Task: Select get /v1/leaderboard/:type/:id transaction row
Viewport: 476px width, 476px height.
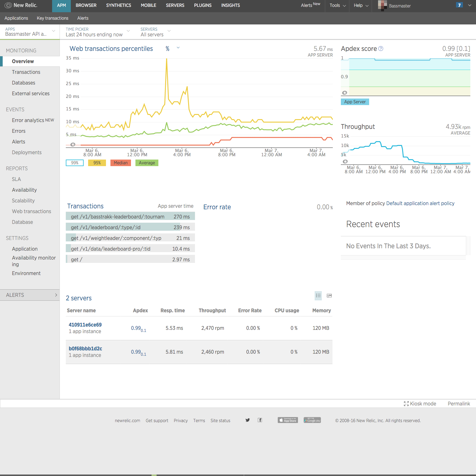Action: (130, 227)
